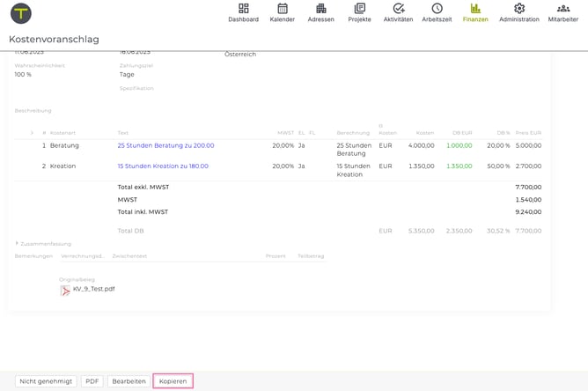Open the KV_9_Test.pdf attachment
Image resolution: width=588 pixels, height=391 pixels.
pos(93,289)
